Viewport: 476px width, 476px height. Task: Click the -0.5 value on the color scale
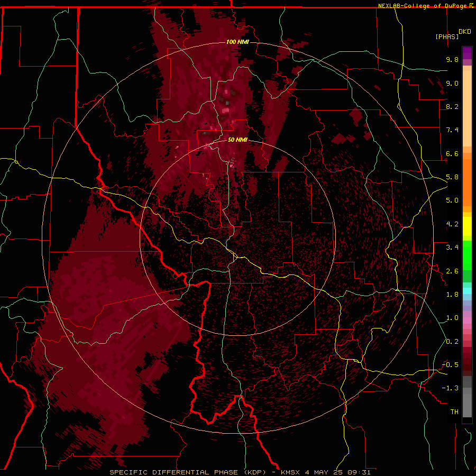pyautogui.click(x=450, y=365)
